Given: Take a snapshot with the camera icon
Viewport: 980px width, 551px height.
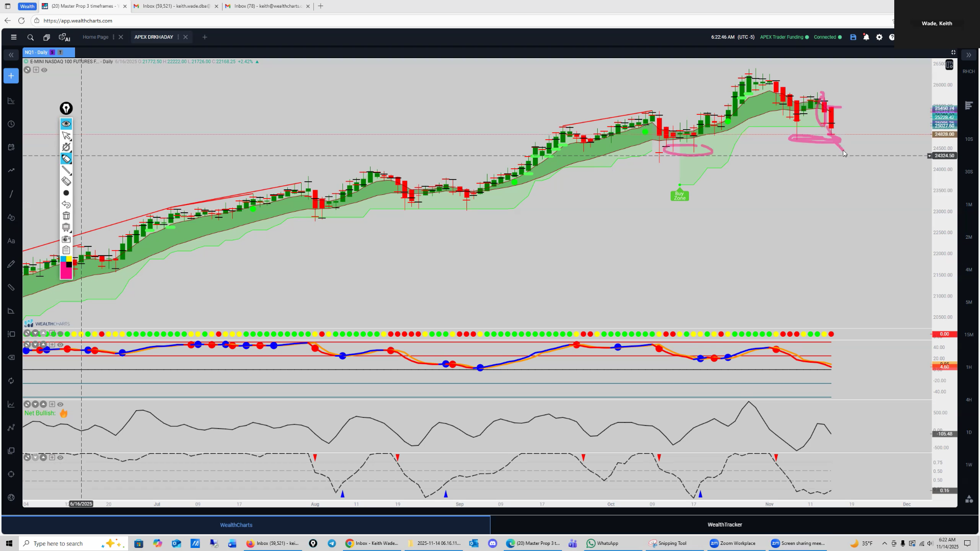Looking at the screenshot, I should 66,239.
